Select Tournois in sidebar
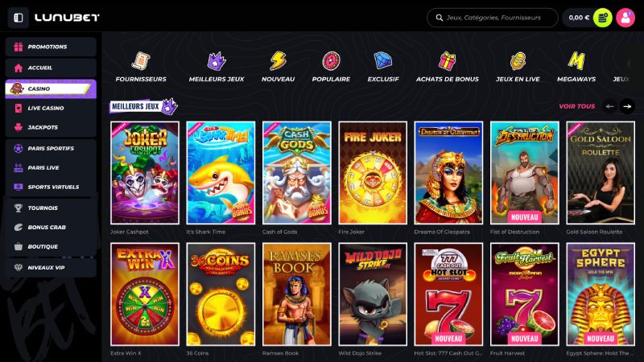This screenshot has height=362, width=644. coord(51,208)
